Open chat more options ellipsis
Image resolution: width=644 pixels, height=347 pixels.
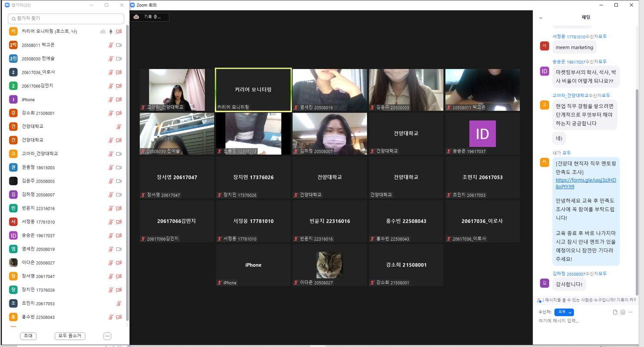tap(631, 312)
